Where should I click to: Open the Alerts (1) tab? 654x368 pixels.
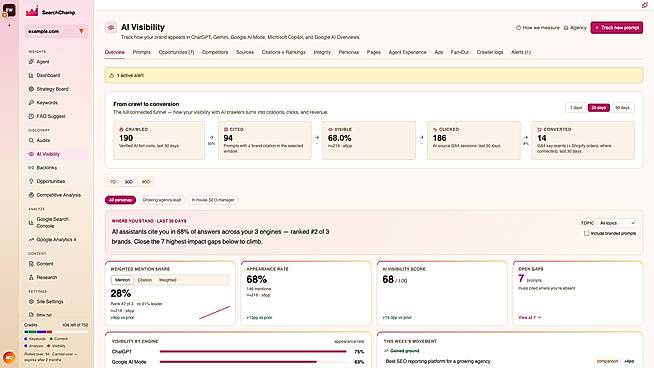coord(521,52)
